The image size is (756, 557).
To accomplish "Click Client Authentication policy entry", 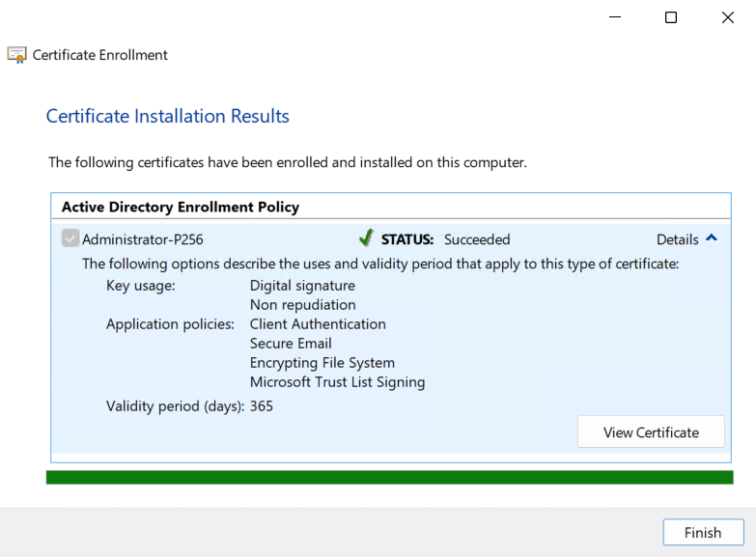I will tap(318, 324).
